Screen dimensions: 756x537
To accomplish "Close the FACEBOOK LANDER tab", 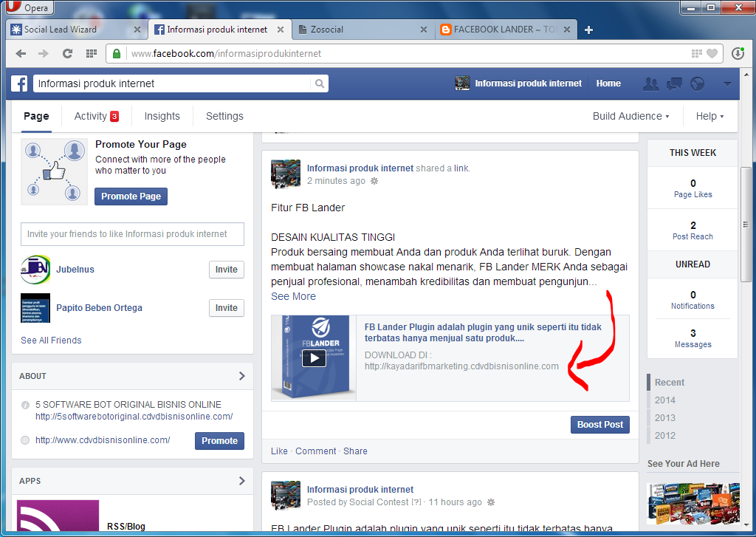I will pyautogui.click(x=567, y=30).
